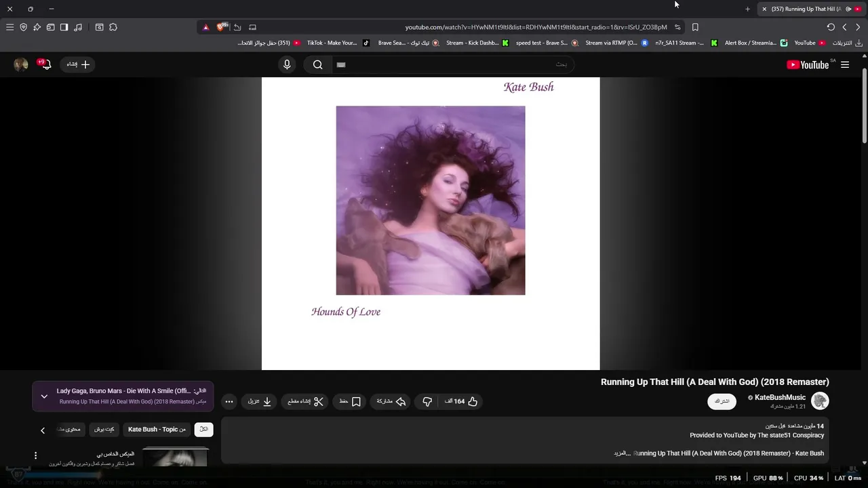The image size is (868, 488).
Task: Click the share arrow icon in address bar
Action: pos(237,27)
